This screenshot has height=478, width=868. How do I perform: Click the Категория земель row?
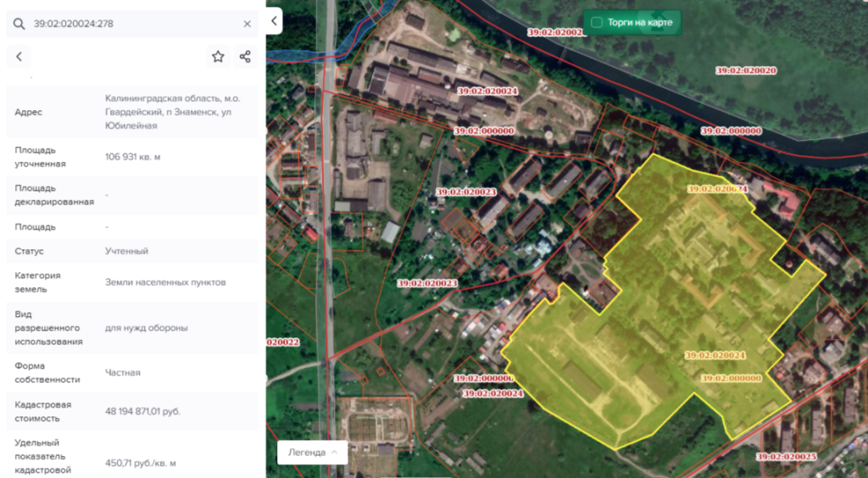point(127,282)
